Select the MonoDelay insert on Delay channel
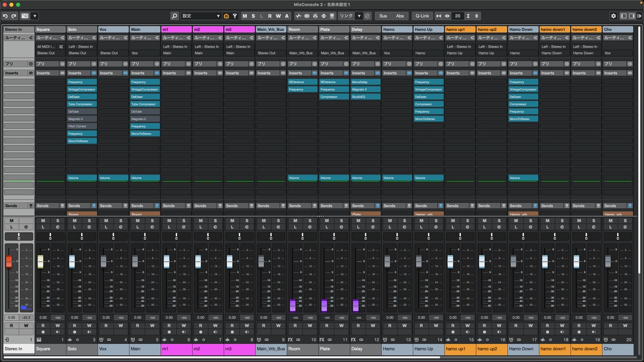This screenshot has width=644, height=362. pyautogui.click(x=365, y=82)
